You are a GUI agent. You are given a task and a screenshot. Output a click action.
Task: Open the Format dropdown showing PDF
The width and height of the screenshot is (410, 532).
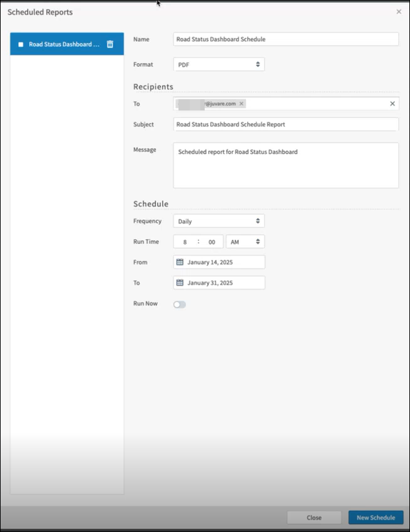pos(219,64)
